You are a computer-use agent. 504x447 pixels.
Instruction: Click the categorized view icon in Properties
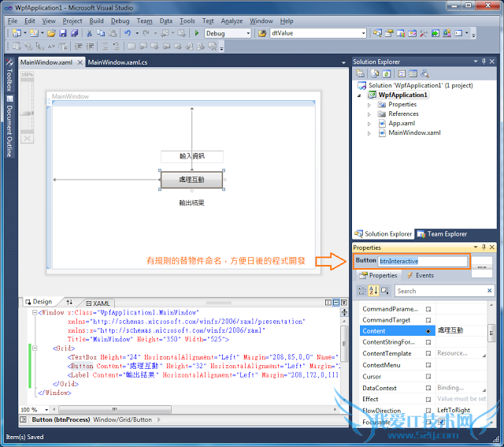pyautogui.click(x=363, y=291)
